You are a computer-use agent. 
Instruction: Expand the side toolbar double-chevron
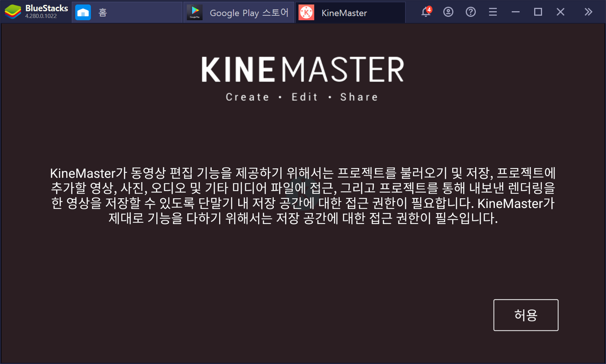point(588,12)
